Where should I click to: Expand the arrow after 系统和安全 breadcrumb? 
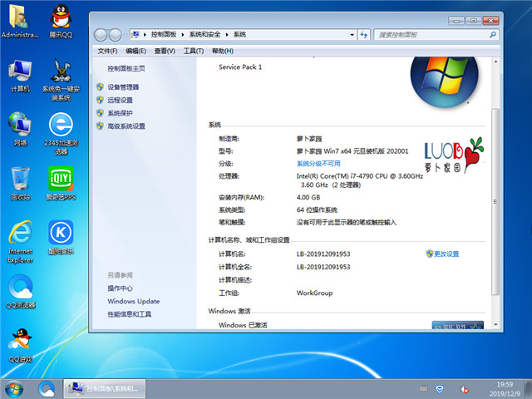point(227,35)
